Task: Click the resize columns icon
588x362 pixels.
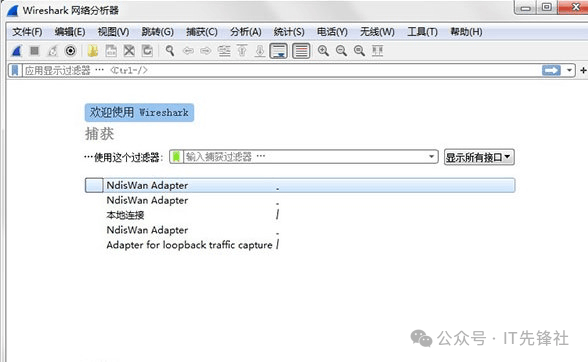Action: (377, 51)
